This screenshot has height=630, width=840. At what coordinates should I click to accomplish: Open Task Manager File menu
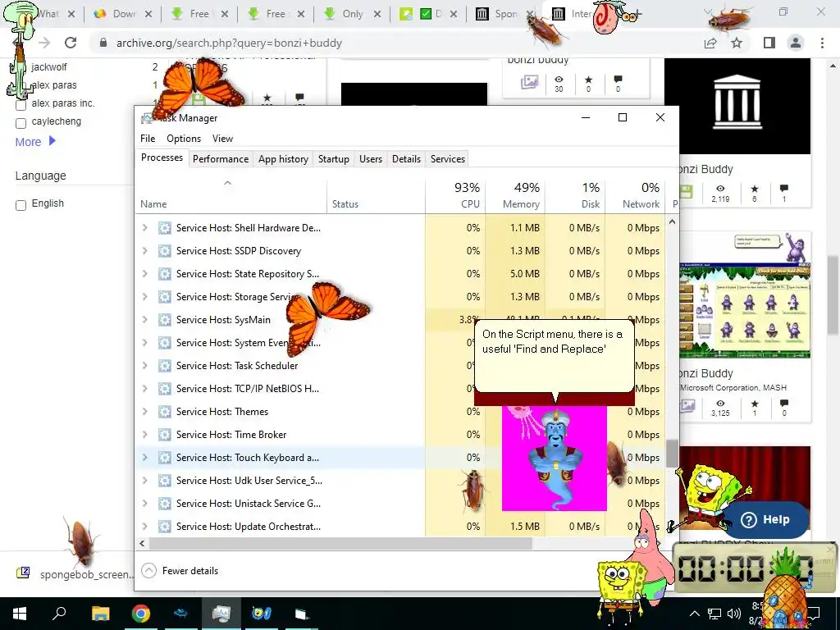tap(148, 138)
